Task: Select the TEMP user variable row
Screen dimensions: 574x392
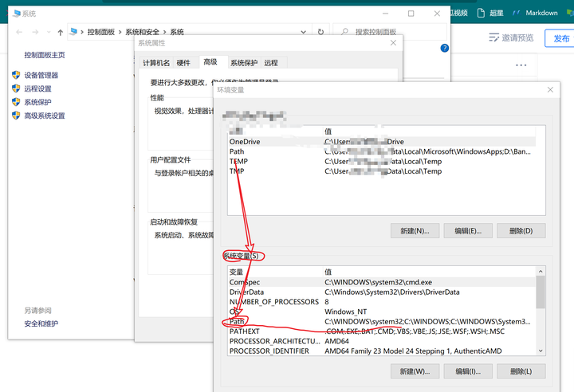Action: [x=381, y=162]
